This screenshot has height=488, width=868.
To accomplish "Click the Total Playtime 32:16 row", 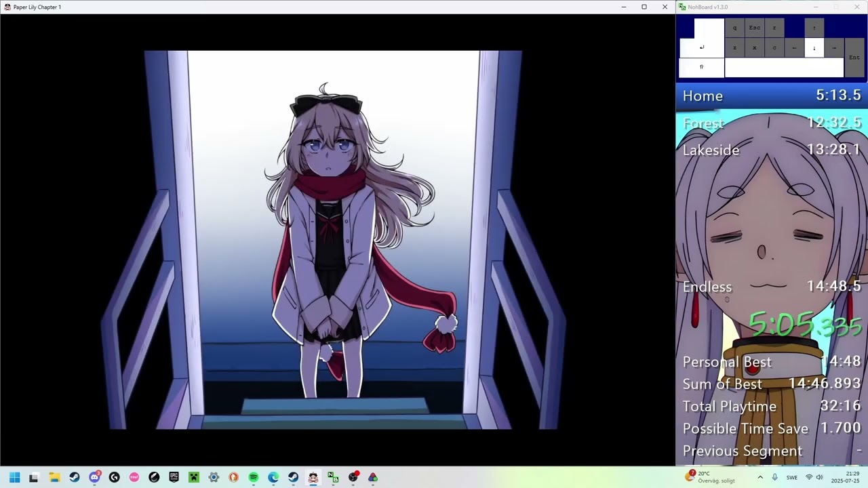I will (772, 406).
